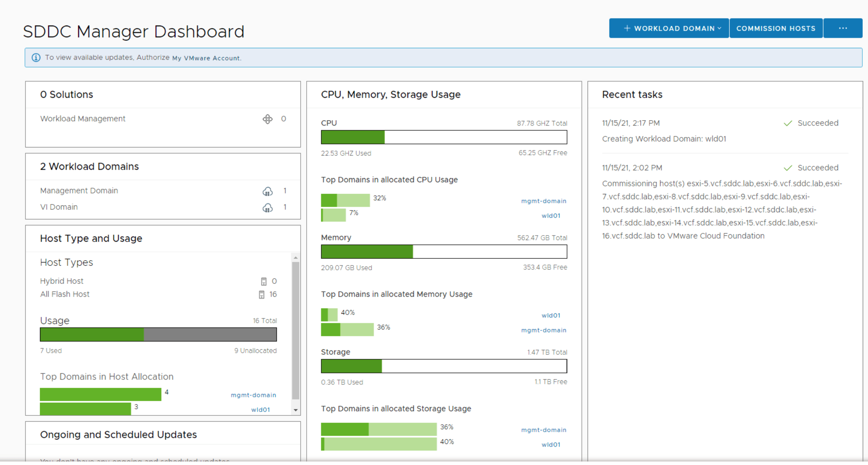Click the Succeeded checkmark for Creating Workload Domain
The width and height of the screenshot is (868, 465).
click(x=788, y=123)
